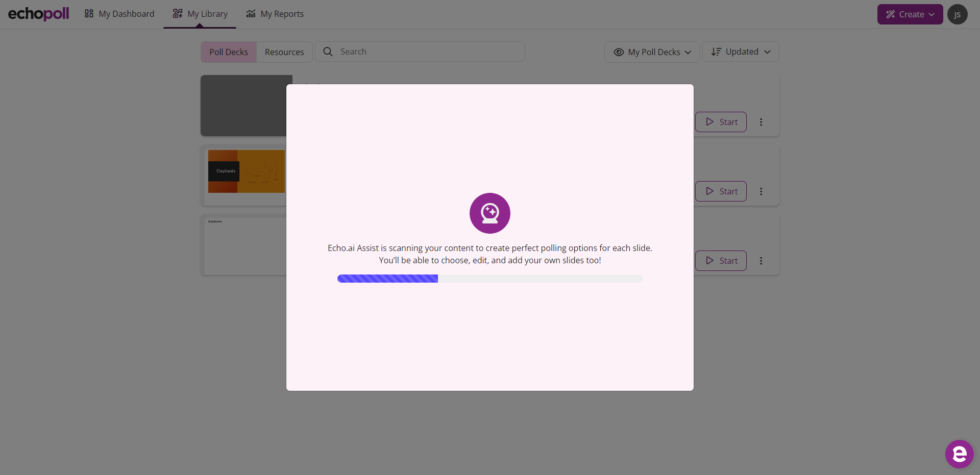Click the My Dashboard grid icon
The image size is (980, 475).
[x=89, y=14]
